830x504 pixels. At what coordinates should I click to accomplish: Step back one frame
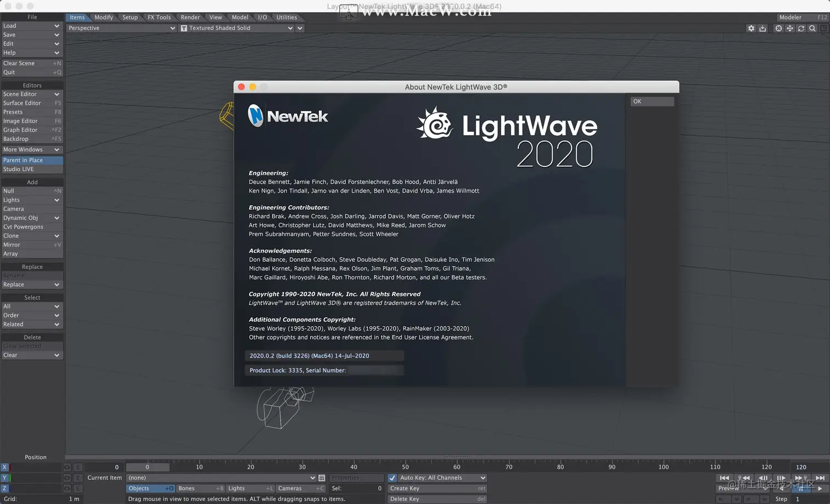pyautogui.click(x=763, y=478)
